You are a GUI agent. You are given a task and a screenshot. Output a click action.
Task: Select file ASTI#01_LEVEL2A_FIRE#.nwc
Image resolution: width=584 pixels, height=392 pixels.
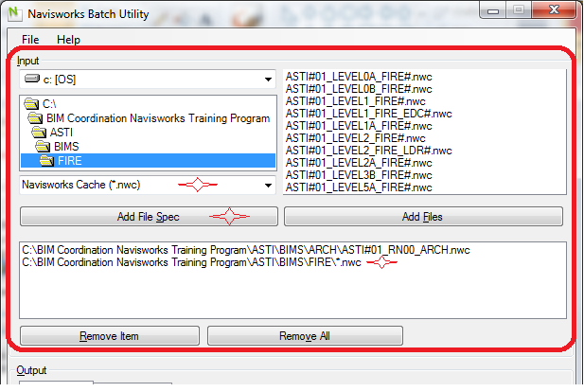359,163
